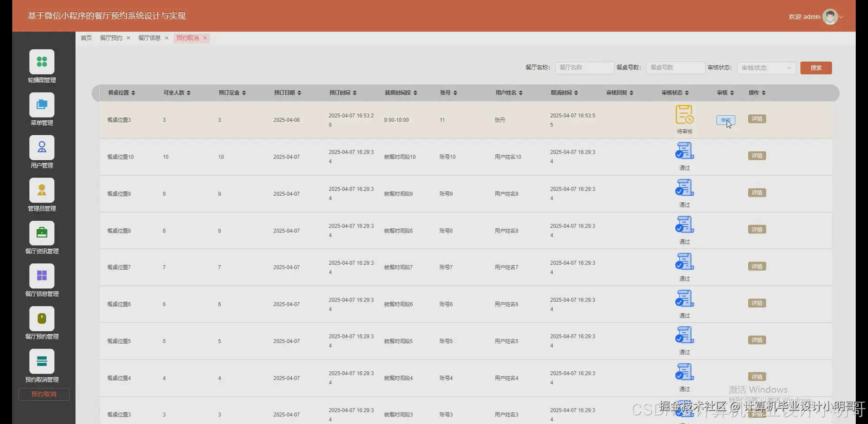
Task: Open the 管理员管理 sidebar icon
Action: (x=42, y=190)
